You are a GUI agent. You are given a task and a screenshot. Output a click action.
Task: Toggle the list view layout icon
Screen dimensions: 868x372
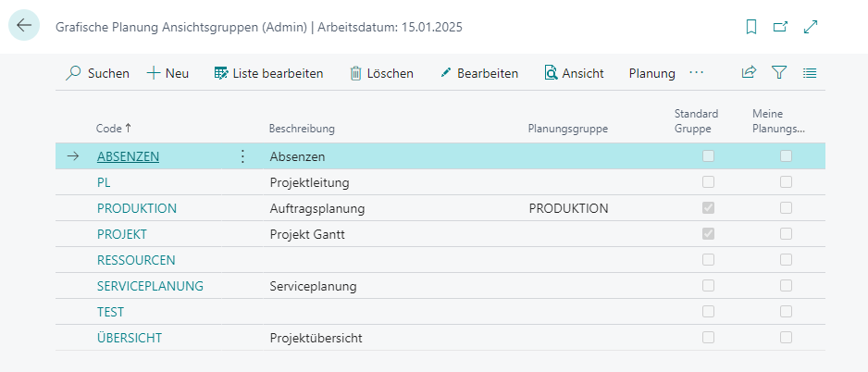810,72
